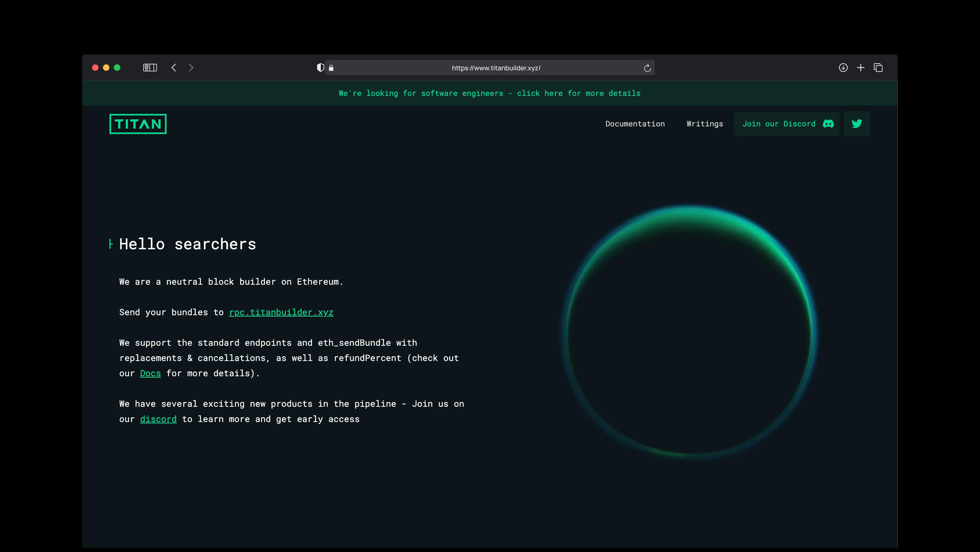Close the window with the red button
980x552 pixels.
pos(95,68)
